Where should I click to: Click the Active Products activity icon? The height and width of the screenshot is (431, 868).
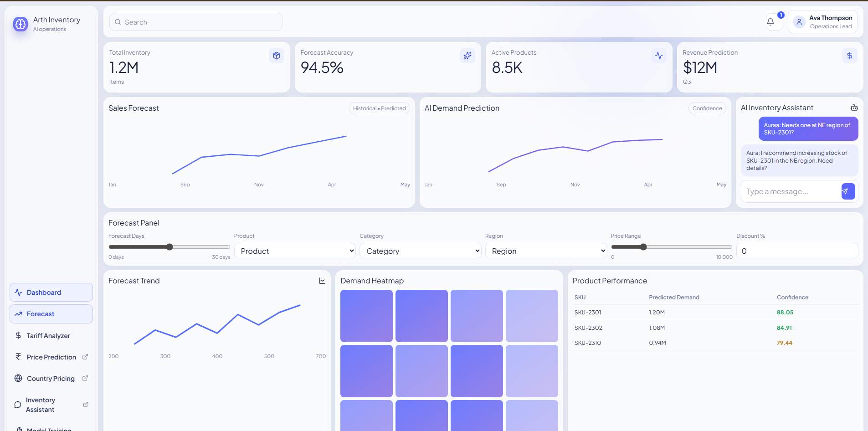[658, 56]
